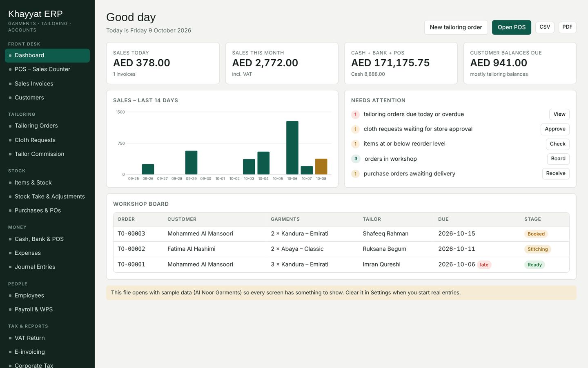Viewport: 588px width, 368px height.
Task: Open Payroll & WPS
Action: pyautogui.click(x=47, y=309)
